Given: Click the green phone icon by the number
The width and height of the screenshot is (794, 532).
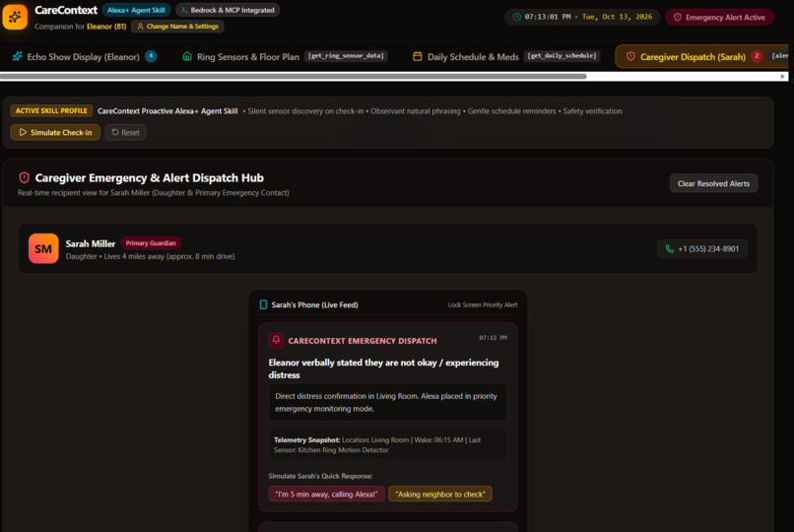Looking at the screenshot, I should (x=670, y=248).
